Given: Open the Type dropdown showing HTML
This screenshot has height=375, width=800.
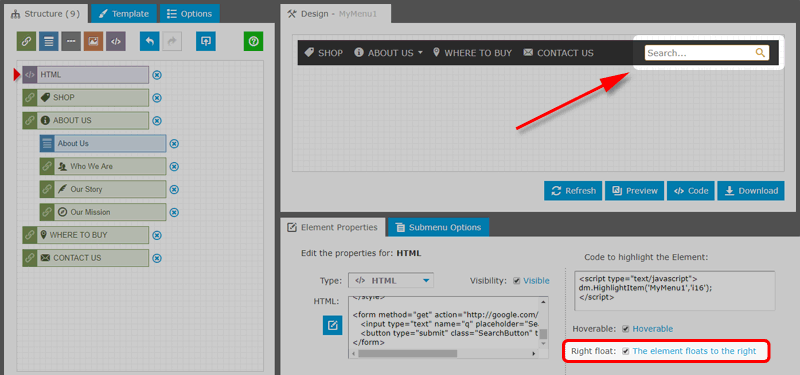Looking at the screenshot, I should 391,281.
